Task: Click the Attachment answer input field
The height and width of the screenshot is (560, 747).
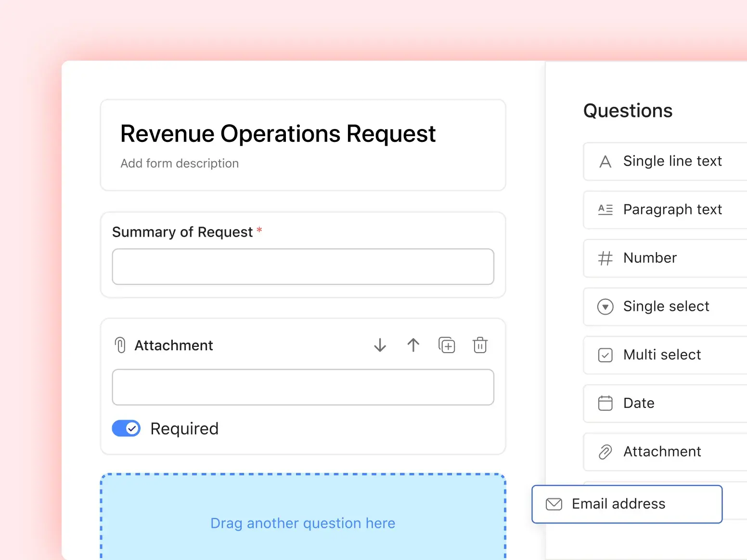Action: pos(303,387)
